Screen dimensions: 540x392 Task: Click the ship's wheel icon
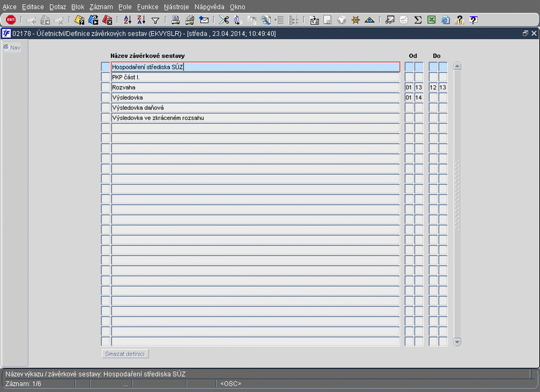point(356,20)
